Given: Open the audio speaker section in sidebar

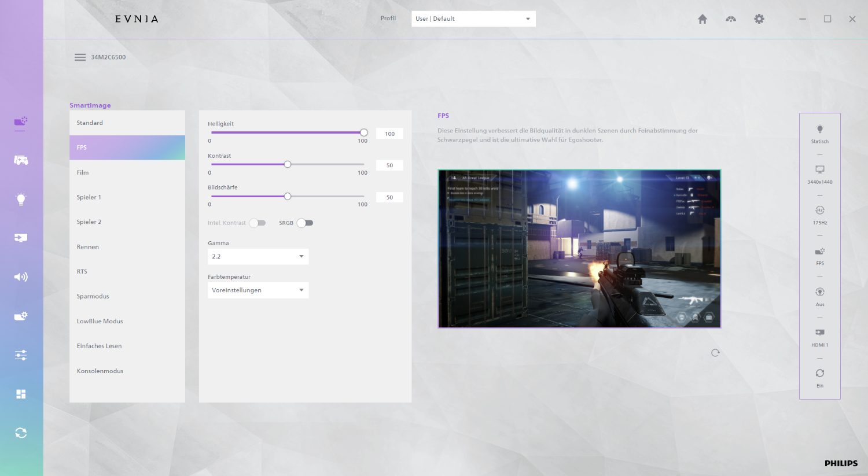Looking at the screenshot, I should click(x=21, y=277).
